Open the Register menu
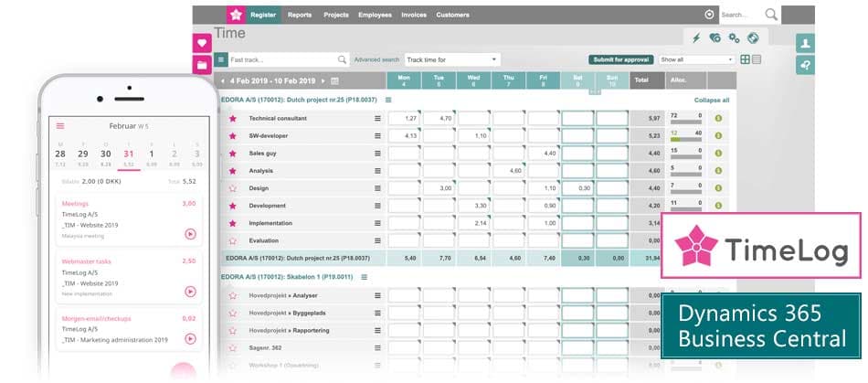This screenshot has width=868, height=383. (x=263, y=15)
